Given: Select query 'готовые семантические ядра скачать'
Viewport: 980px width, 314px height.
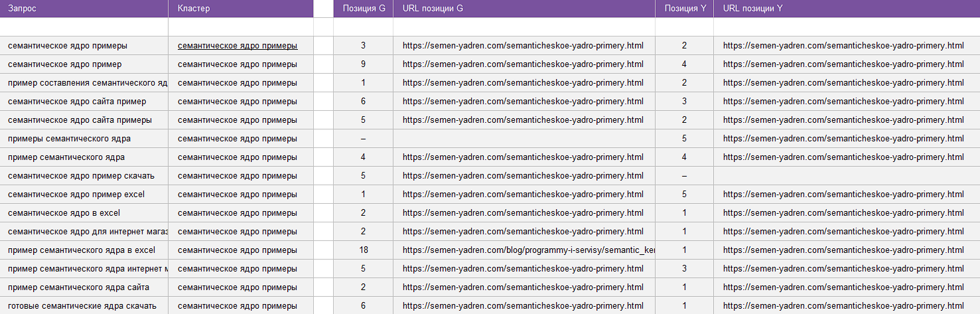Looking at the screenshot, I should pos(82,306).
